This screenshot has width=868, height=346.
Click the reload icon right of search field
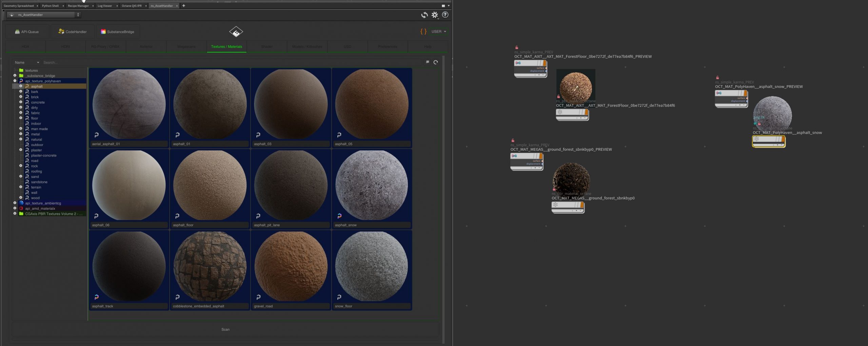[436, 62]
